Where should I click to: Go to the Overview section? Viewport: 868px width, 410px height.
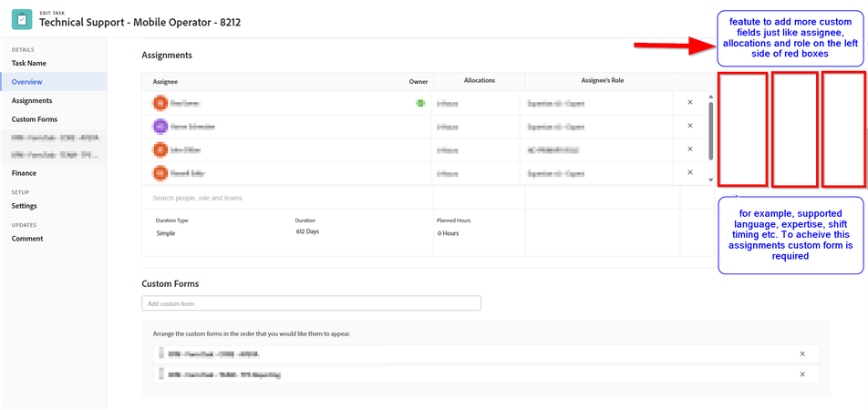tap(27, 82)
